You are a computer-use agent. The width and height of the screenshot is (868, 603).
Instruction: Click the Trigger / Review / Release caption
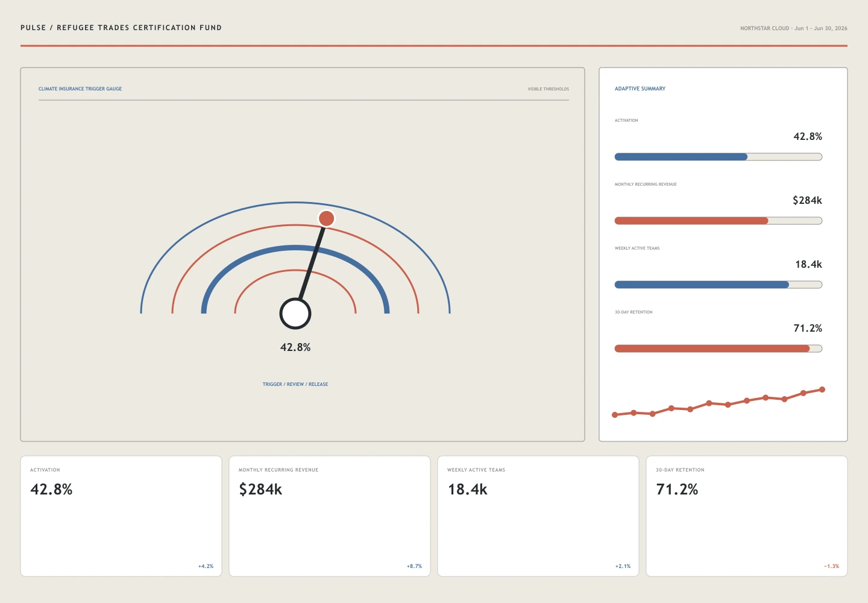pyautogui.click(x=295, y=384)
